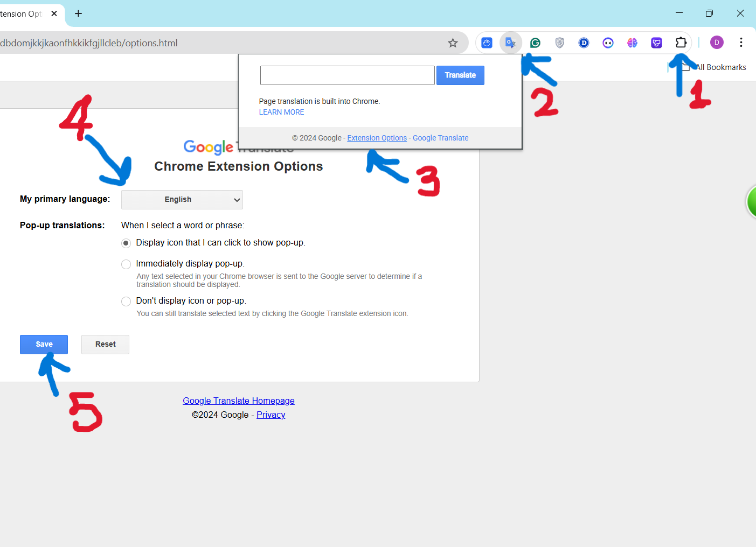
Task: Click the Google Translate extension icon
Action: pos(510,43)
